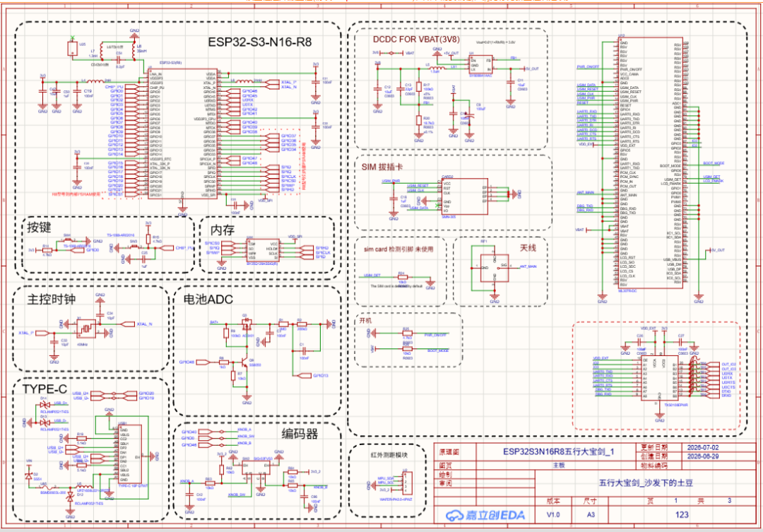Click the RF1 antenna connector symbol
This screenshot has height=532, width=763.
pos(495,268)
